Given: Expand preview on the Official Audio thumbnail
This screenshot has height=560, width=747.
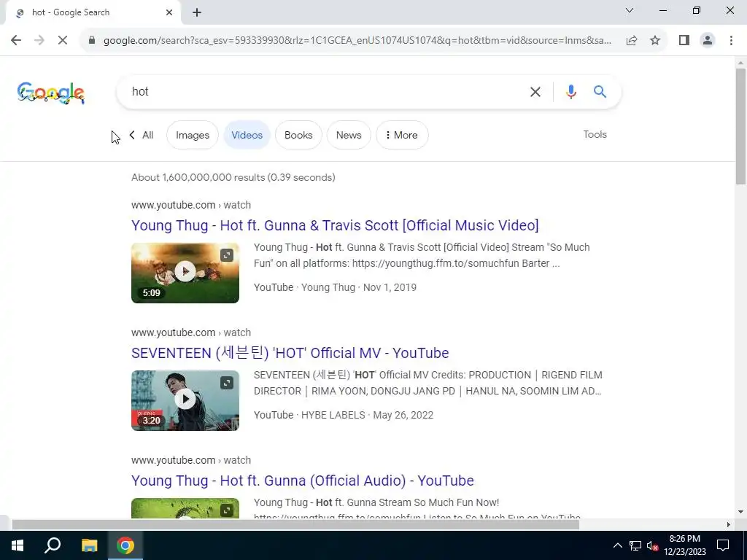Looking at the screenshot, I should click(227, 510).
